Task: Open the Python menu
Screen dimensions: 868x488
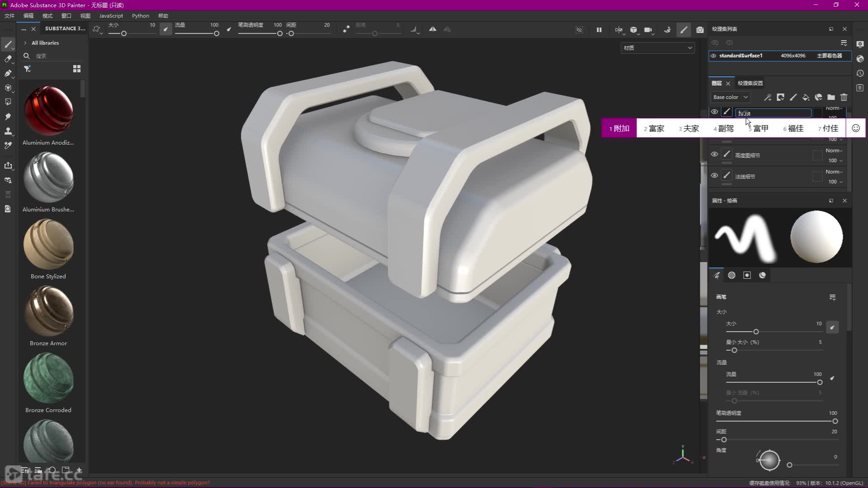Action: (x=140, y=16)
